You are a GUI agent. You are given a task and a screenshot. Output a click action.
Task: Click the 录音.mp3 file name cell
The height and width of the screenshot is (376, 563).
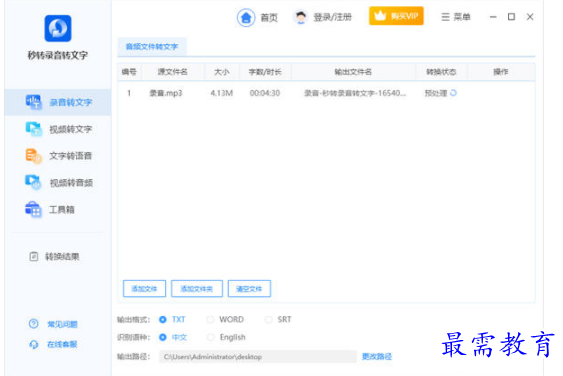tap(166, 93)
